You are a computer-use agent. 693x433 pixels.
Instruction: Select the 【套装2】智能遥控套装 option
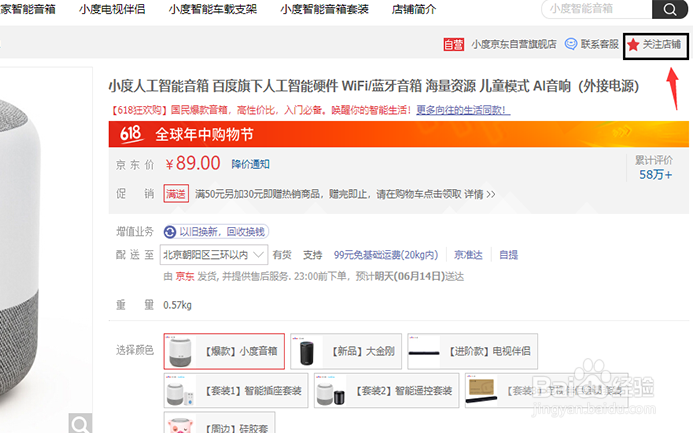tap(387, 391)
